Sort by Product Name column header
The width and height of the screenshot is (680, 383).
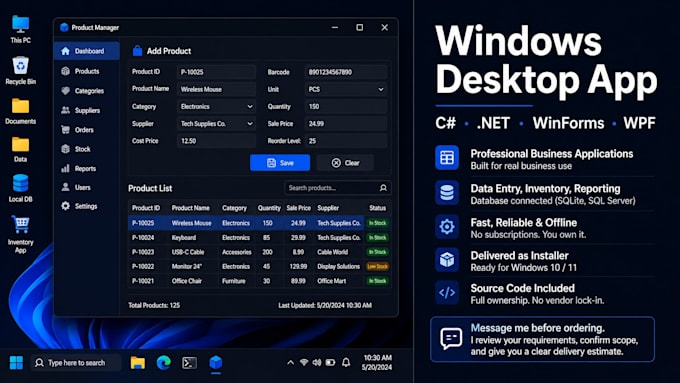pyautogui.click(x=190, y=208)
